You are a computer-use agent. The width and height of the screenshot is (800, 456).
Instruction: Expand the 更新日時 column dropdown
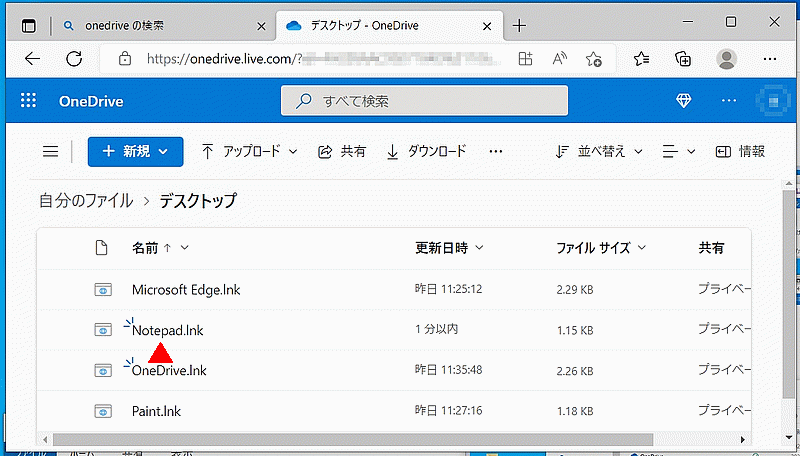tap(479, 248)
